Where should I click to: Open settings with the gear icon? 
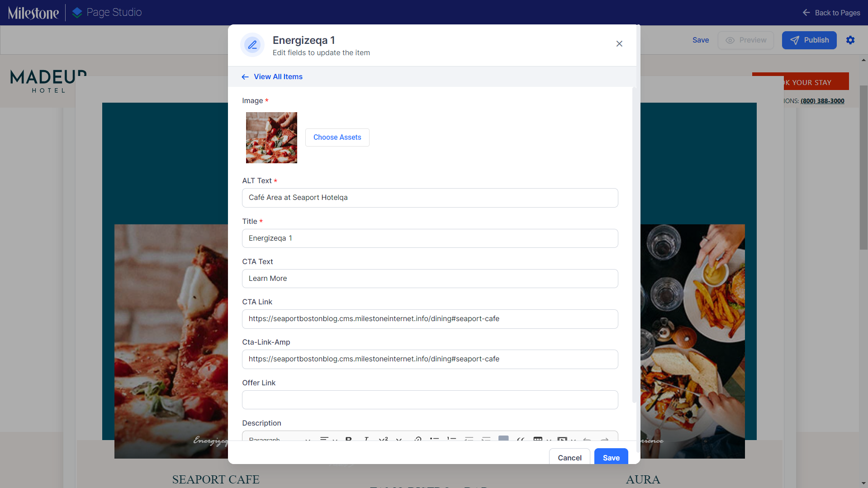pyautogui.click(x=850, y=40)
